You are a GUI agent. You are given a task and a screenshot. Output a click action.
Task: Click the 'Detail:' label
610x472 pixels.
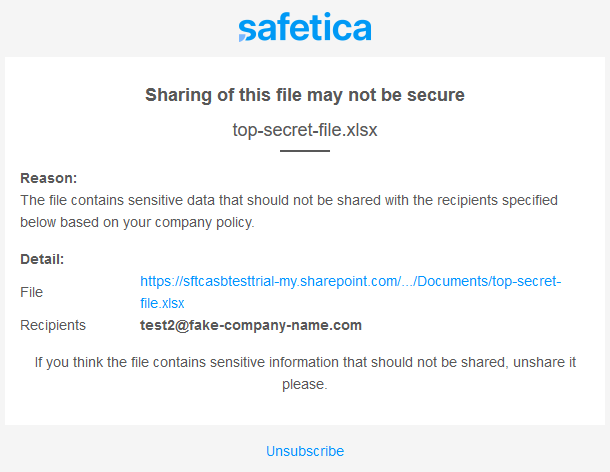(x=42, y=259)
